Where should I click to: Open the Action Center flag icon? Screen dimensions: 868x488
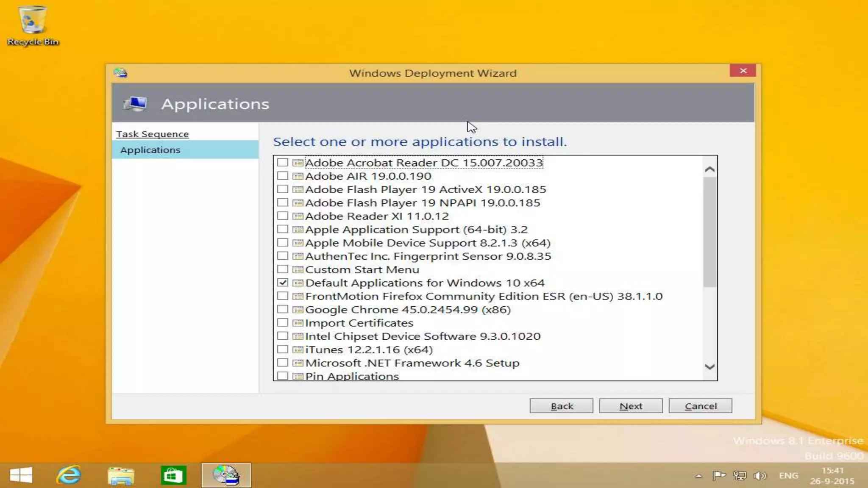719,476
